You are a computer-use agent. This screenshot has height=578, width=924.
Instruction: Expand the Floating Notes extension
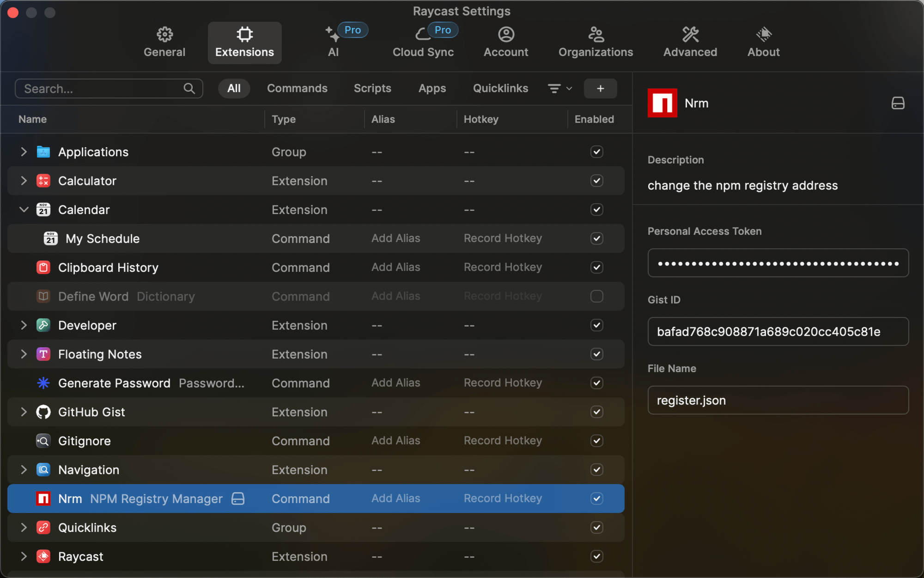[x=24, y=354]
